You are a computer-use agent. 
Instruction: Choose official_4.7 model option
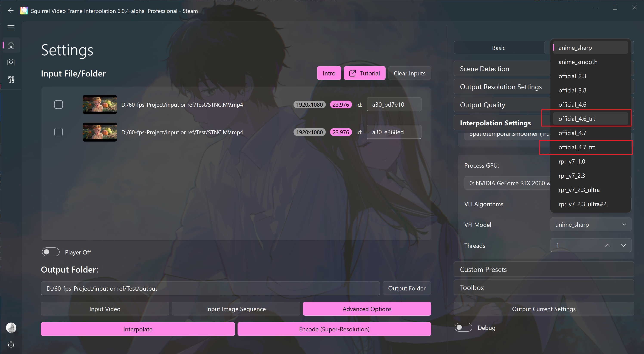pyautogui.click(x=590, y=133)
